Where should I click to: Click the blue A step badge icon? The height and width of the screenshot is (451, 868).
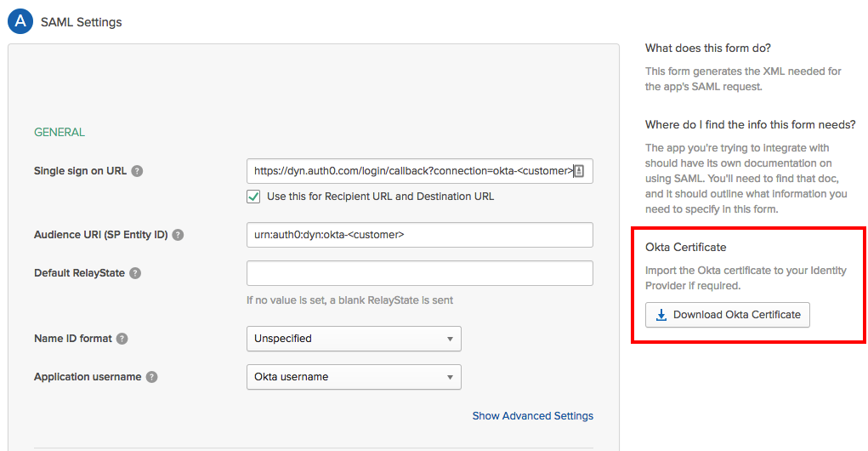point(20,21)
